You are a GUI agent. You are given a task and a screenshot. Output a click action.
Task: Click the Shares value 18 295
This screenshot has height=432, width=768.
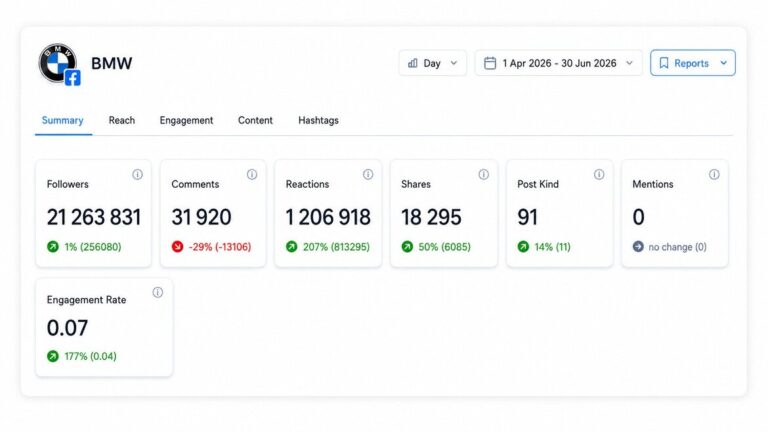click(431, 217)
